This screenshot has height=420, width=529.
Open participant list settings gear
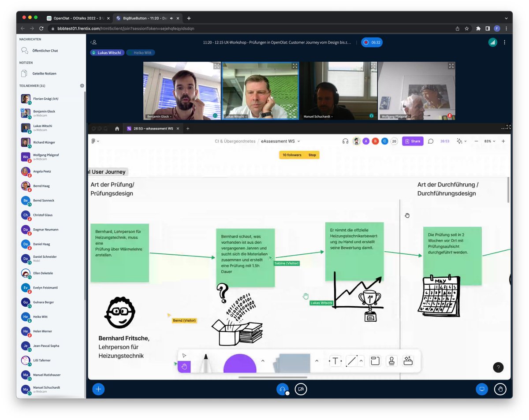pos(82,86)
